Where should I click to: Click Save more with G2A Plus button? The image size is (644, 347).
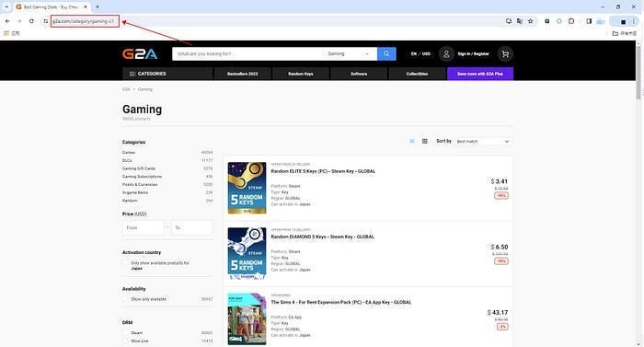click(480, 74)
